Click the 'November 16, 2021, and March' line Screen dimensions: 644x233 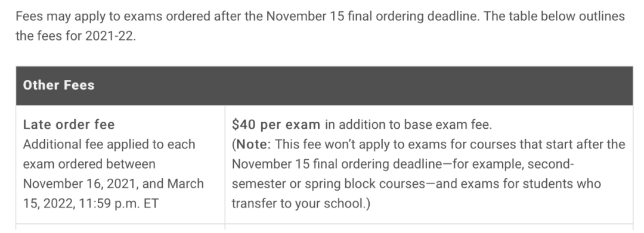pyautogui.click(x=113, y=184)
